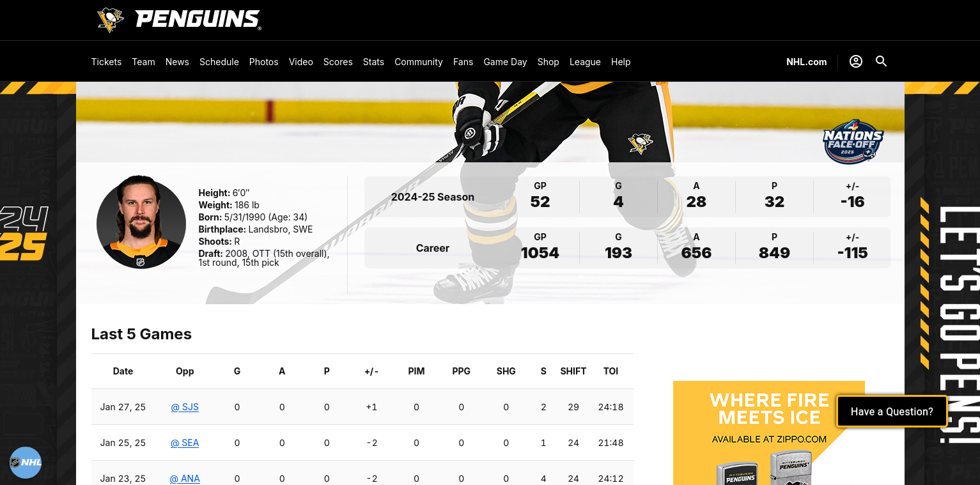Open the Community navigation item
This screenshot has height=485, width=980.
[x=418, y=62]
